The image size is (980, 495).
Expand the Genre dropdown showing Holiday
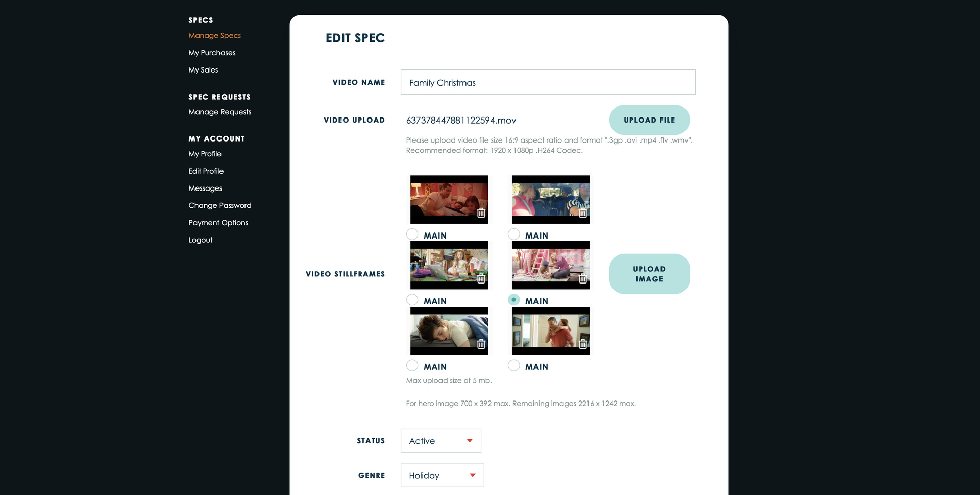click(x=442, y=475)
